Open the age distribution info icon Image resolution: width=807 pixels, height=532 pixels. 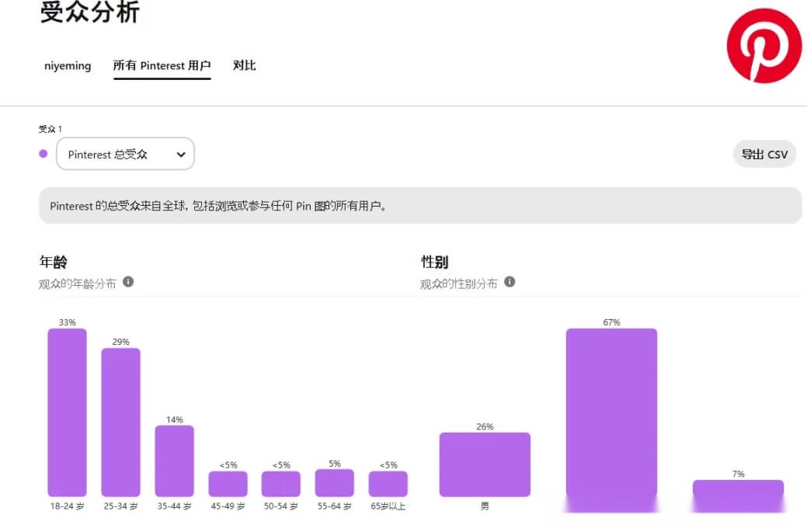coord(128,282)
